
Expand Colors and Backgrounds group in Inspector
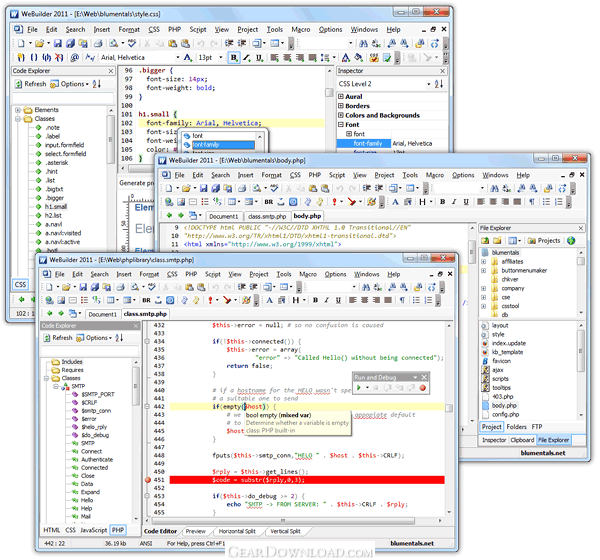click(341, 115)
